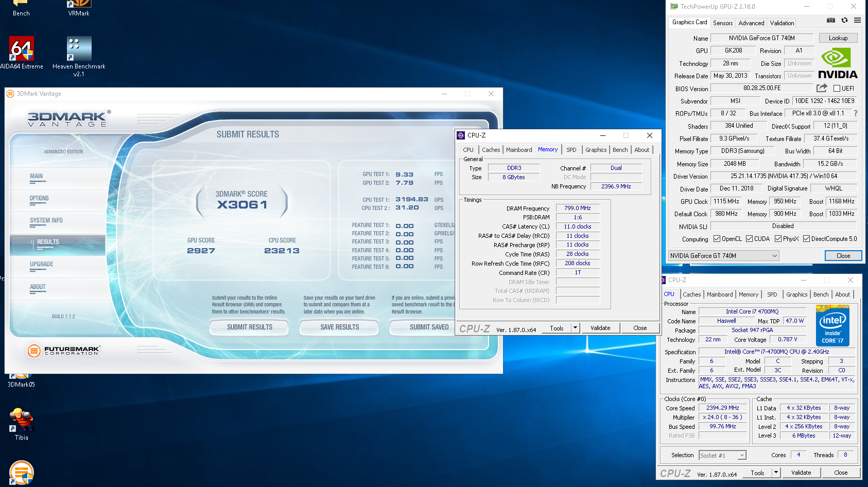Open Graphics tab in CPU-Z Memory window

coord(596,150)
